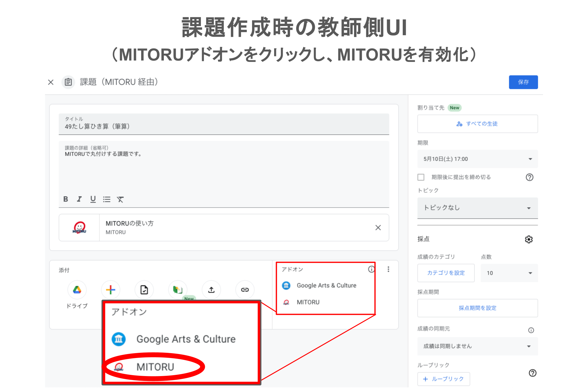This screenshot has width=588, height=392.
Task: Click the 課題（MITORU 経由）header title
Action: click(x=119, y=82)
